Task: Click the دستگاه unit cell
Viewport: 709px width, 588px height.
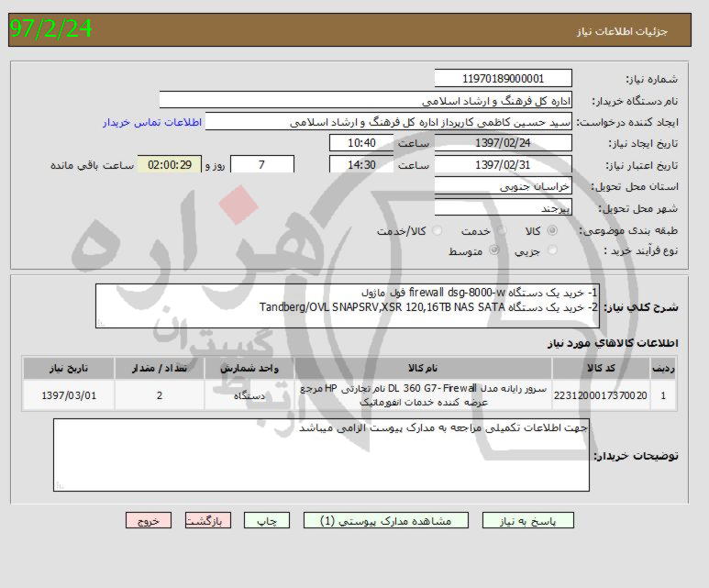Action: tap(249, 395)
